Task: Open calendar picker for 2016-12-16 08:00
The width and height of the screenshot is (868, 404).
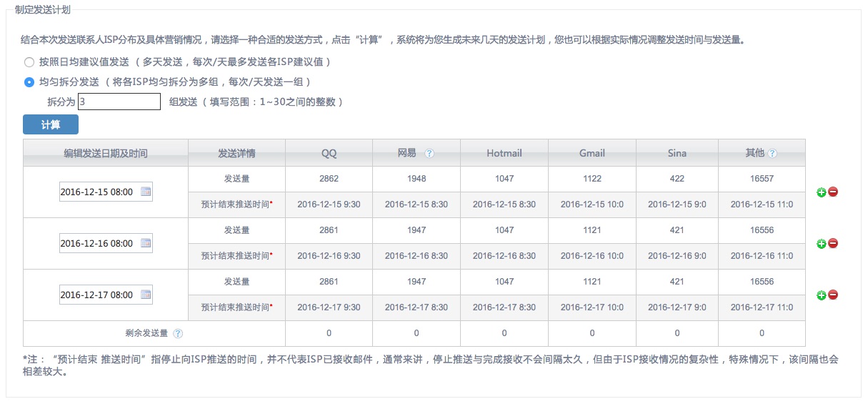Action: (146, 243)
